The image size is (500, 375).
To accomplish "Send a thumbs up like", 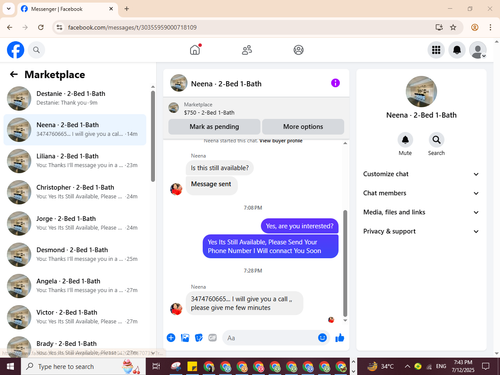I will [340, 338].
